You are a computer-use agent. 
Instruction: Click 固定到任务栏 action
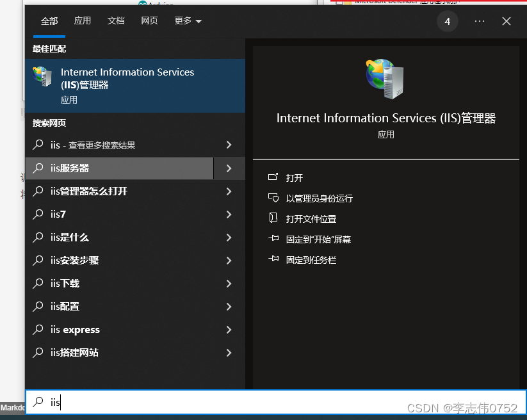tap(311, 260)
